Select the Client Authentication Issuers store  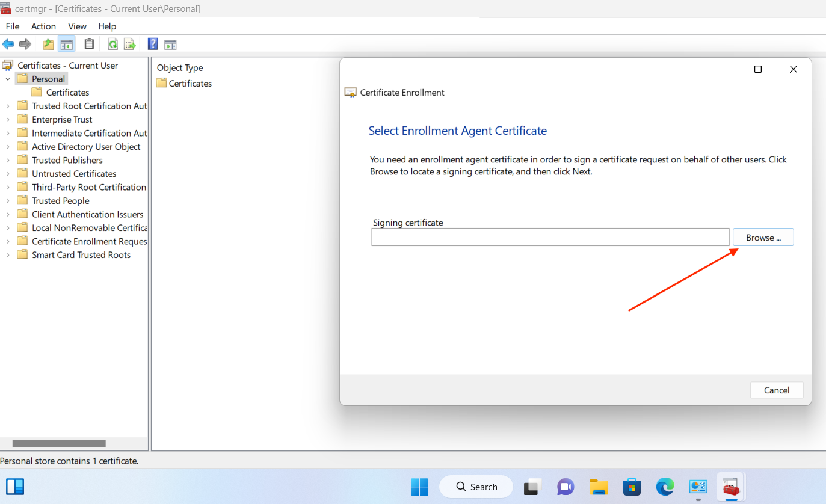(x=87, y=214)
